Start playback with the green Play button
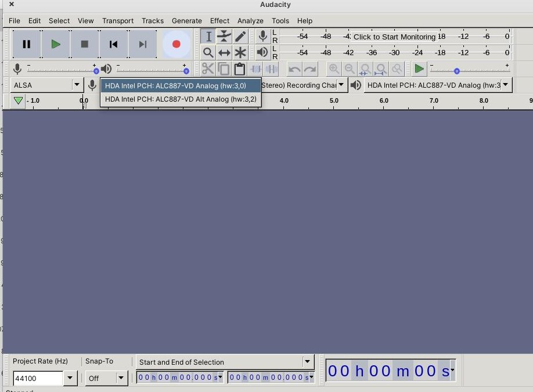Viewport: 533px width, 392px height. pyautogui.click(x=55, y=44)
